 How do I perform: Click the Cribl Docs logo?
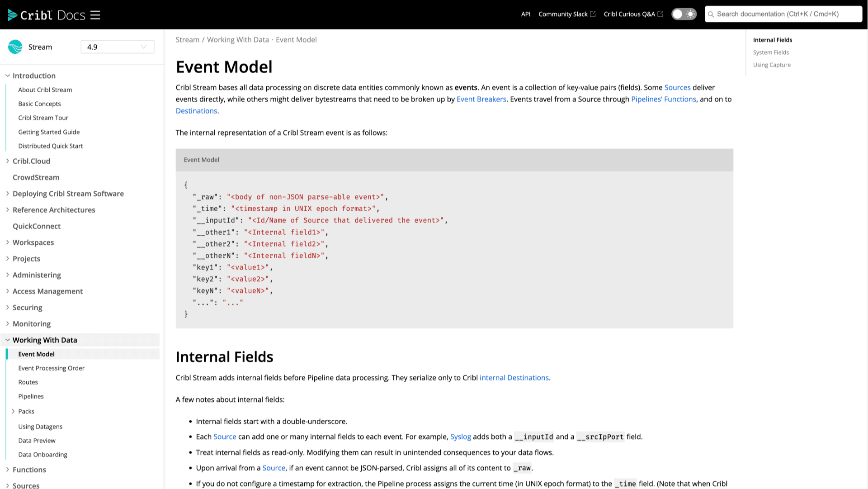coord(47,15)
